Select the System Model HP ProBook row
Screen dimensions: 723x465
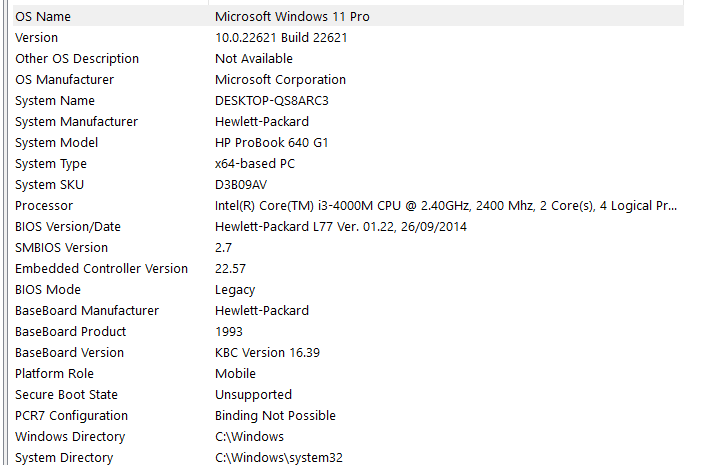(x=272, y=143)
